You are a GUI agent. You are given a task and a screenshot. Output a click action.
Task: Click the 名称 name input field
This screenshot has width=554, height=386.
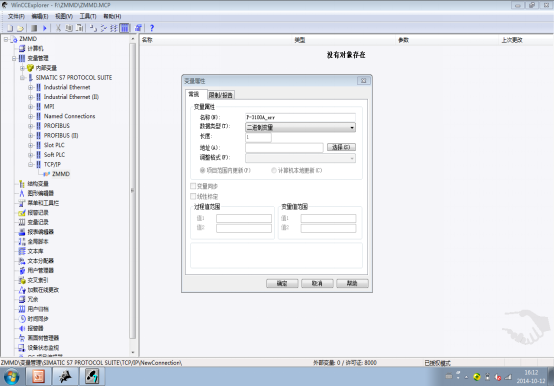tap(300, 117)
